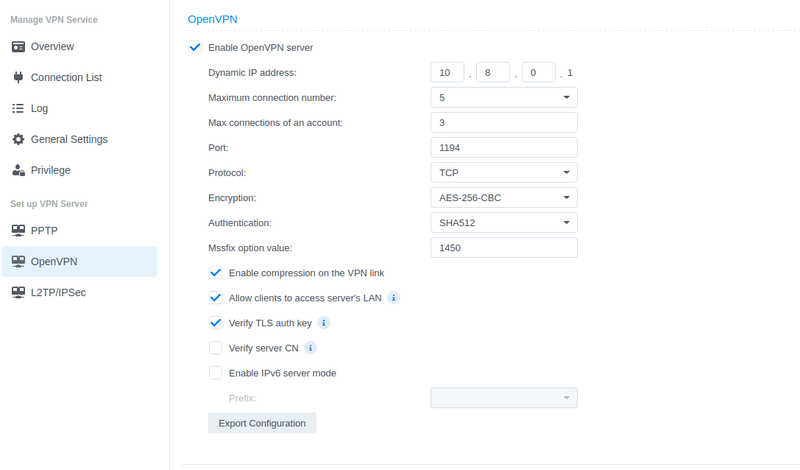This screenshot has height=470, width=800.
Task: Show info for Allow clients LAN access
Action: click(393, 298)
